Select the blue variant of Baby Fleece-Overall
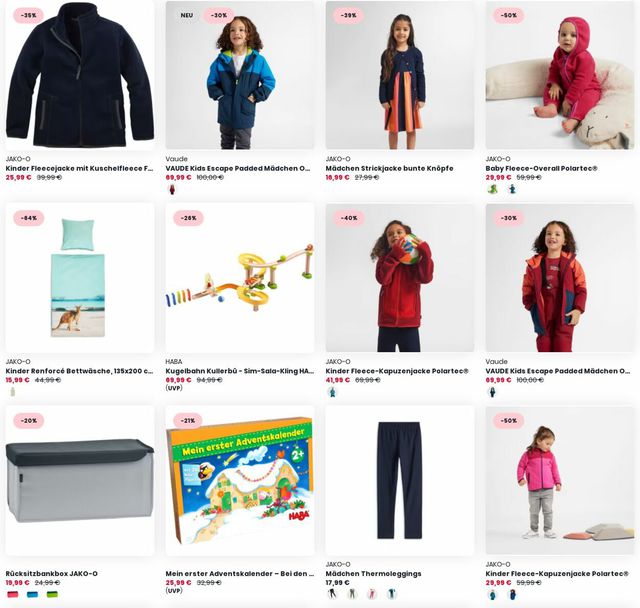 point(512,189)
